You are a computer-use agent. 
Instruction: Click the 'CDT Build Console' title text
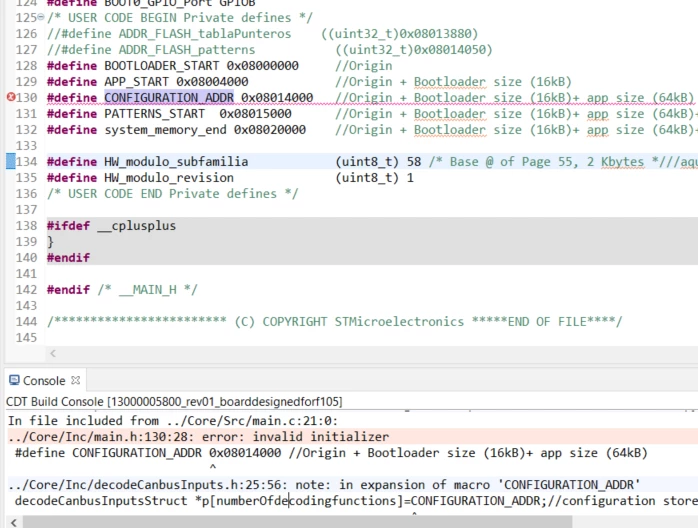(174, 402)
